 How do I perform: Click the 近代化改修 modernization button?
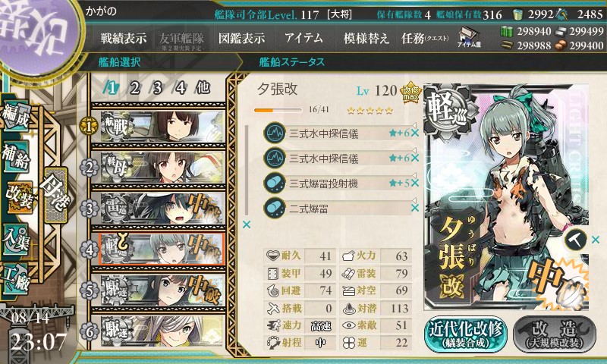[x=466, y=334]
